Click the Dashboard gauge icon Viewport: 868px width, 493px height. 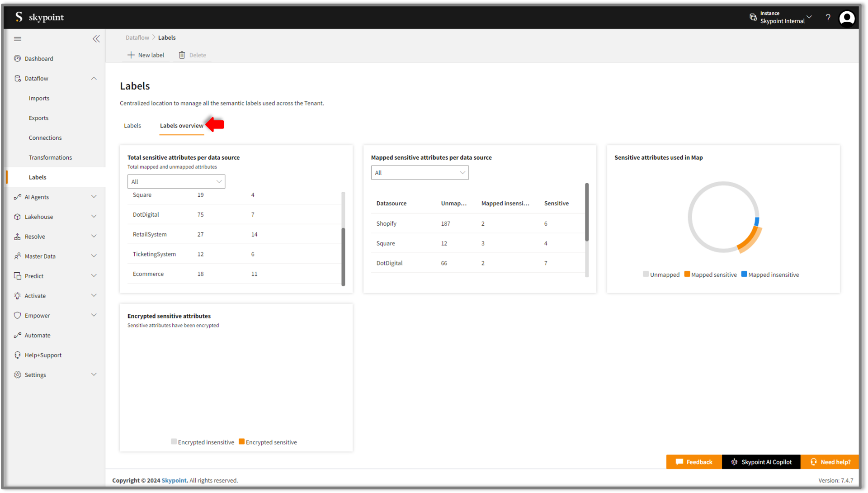click(18, 58)
